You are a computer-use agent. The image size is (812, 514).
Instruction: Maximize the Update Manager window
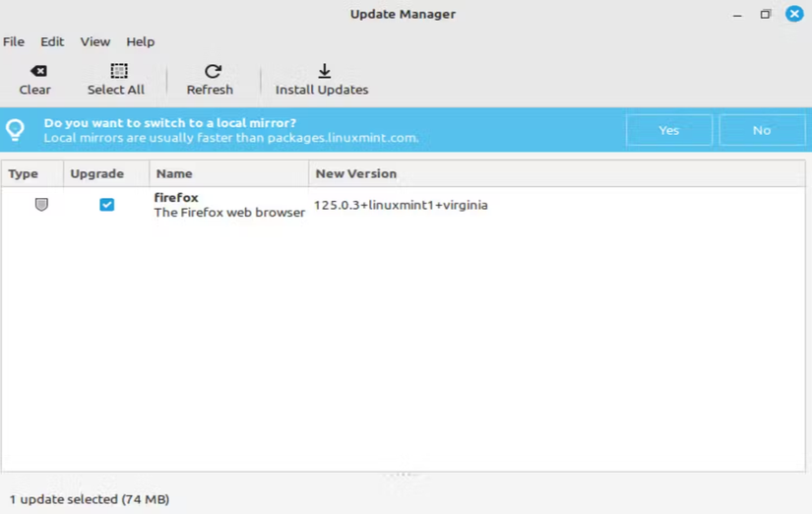[x=766, y=14]
